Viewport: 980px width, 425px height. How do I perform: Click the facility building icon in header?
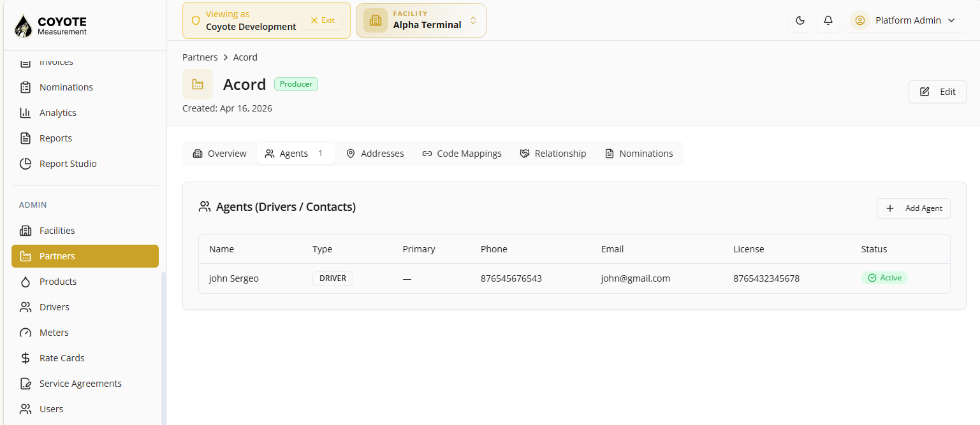click(x=376, y=20)
